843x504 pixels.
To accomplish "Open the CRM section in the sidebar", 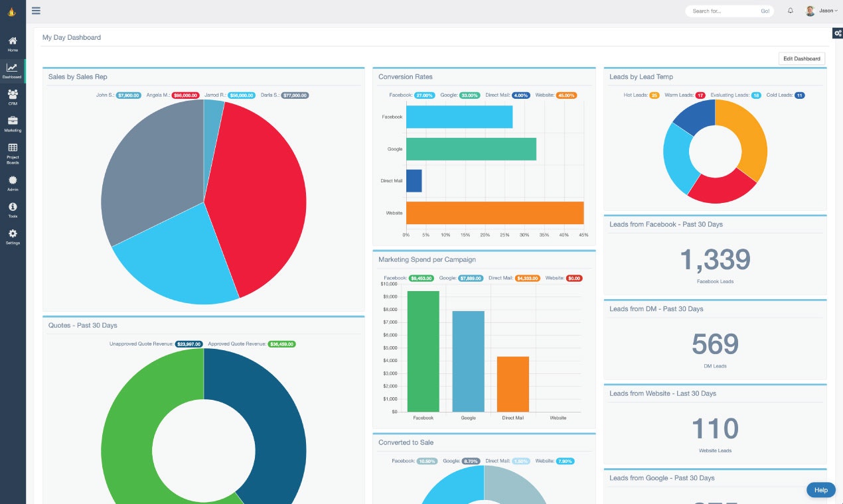I will (13, 98).
